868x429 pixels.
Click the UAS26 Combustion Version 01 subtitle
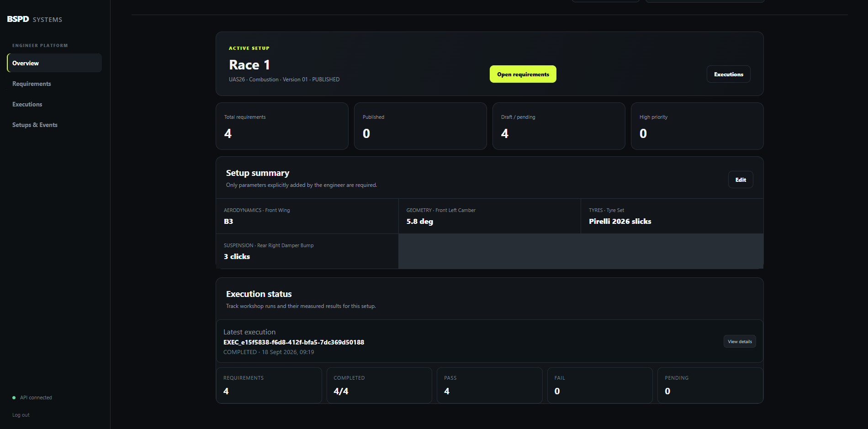(x=284, y=79)
